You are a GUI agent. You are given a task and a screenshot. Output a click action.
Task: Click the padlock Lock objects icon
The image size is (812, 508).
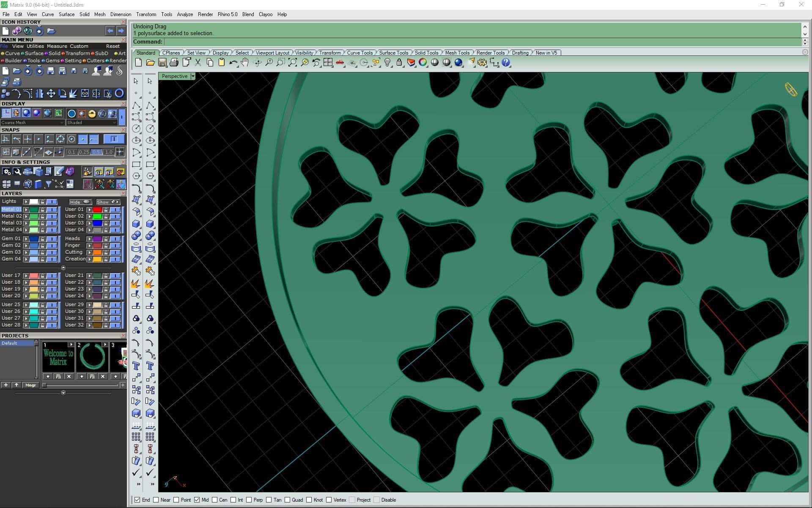click(399, 63)
